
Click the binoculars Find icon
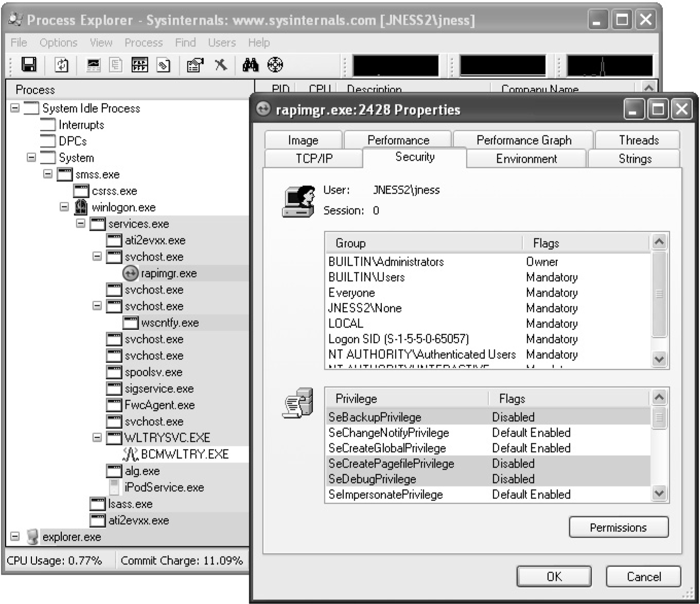coord(251,65)
